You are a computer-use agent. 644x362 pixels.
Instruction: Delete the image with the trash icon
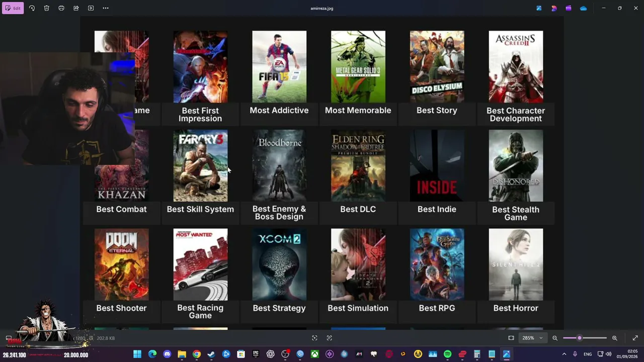(46, 8)
